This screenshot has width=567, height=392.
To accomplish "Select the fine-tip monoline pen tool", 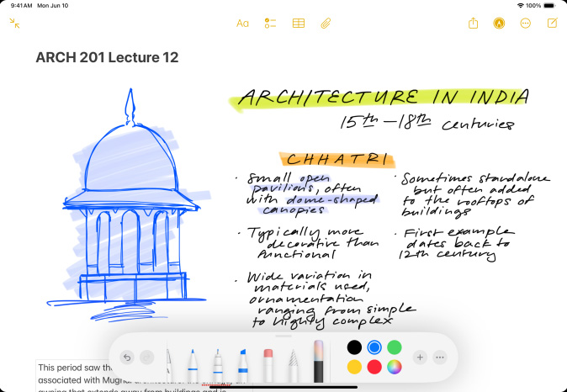I will (x=216, y=362).
